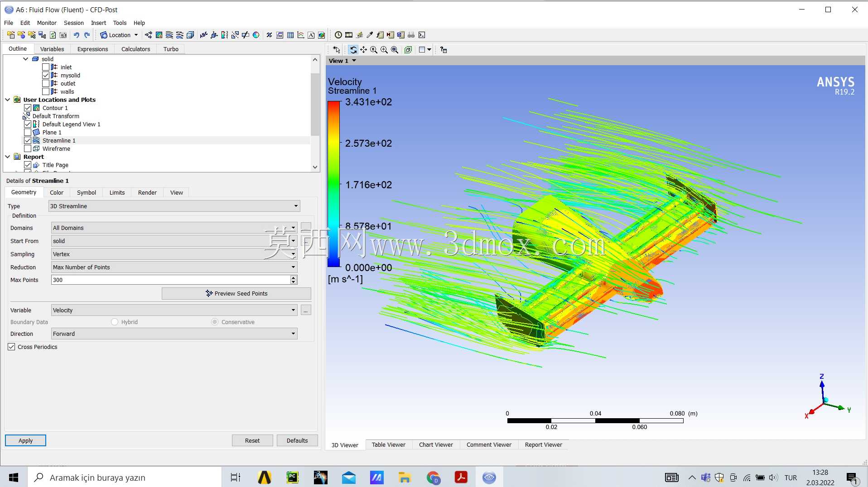Image resolution: width=868 pixels, height=487 pixels.
Task: Click the Windows taskbar search box
Action: [x=125, y=477]
